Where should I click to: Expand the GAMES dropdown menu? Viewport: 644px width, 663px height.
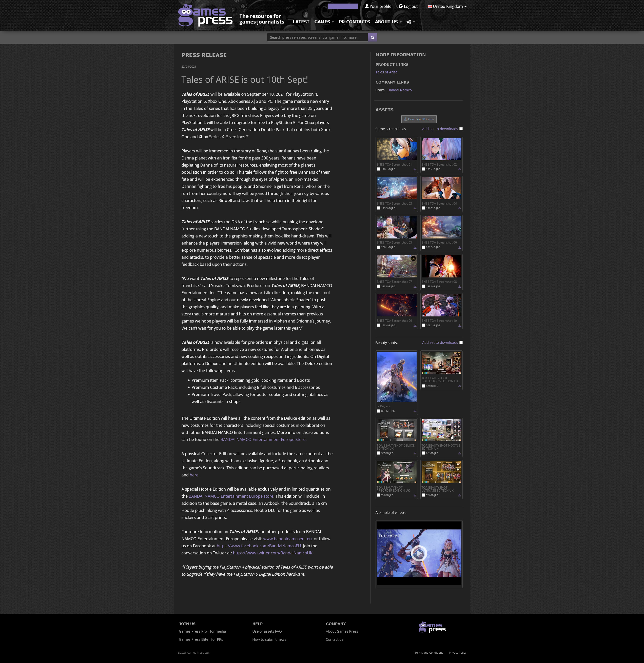[x=324, y=22]
